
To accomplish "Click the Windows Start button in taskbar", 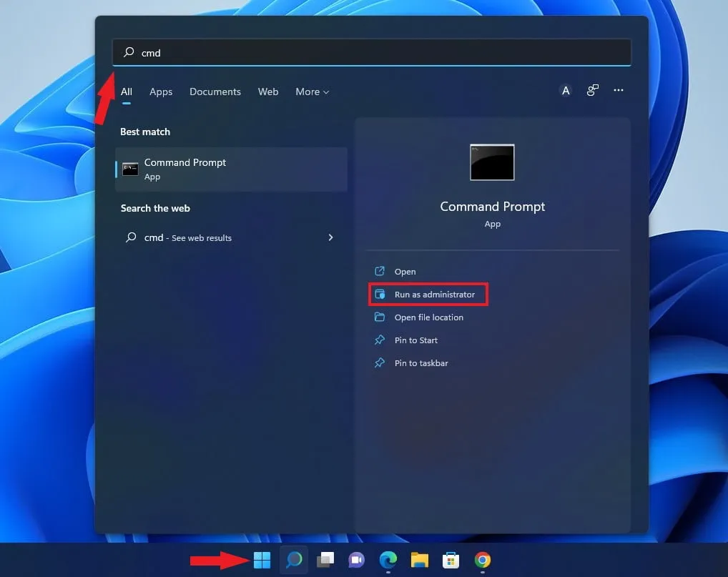I will pyautogui.click(x=262, y=560).
